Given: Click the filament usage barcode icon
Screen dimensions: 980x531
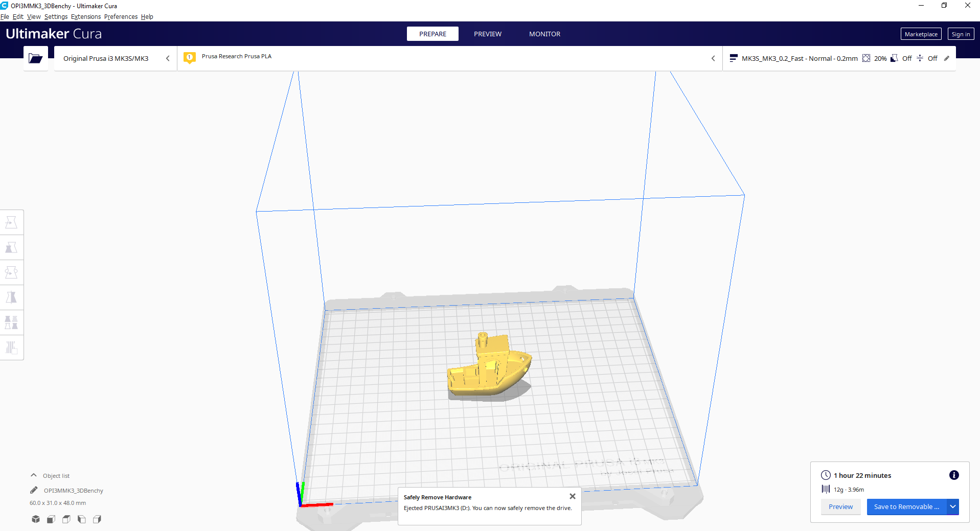Looking at the screenshot, I should [x=826, y=489].
